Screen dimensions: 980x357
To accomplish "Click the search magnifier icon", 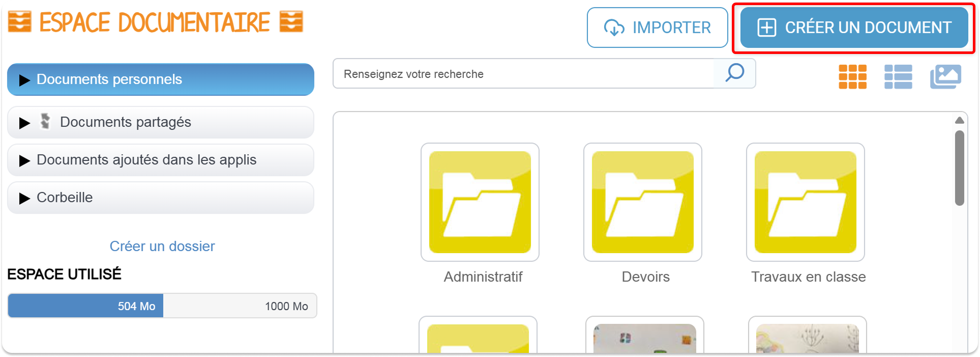I will (x=734, y=73).
